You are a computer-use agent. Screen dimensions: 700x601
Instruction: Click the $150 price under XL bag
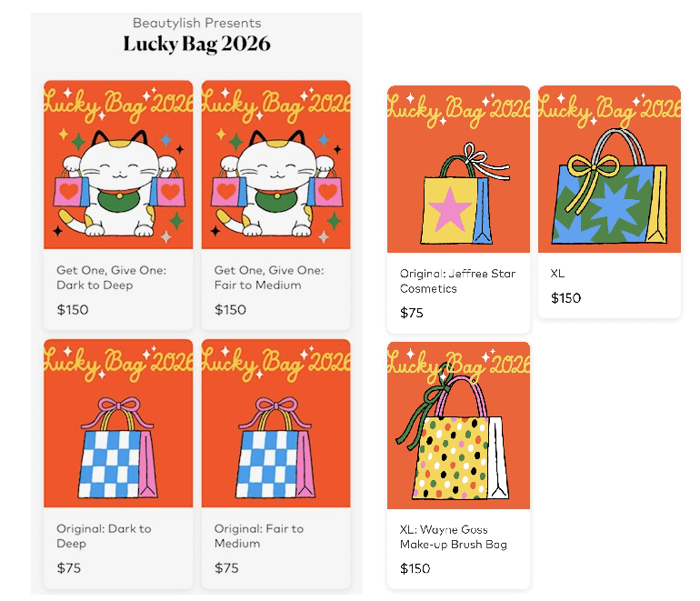pos(566,298)
